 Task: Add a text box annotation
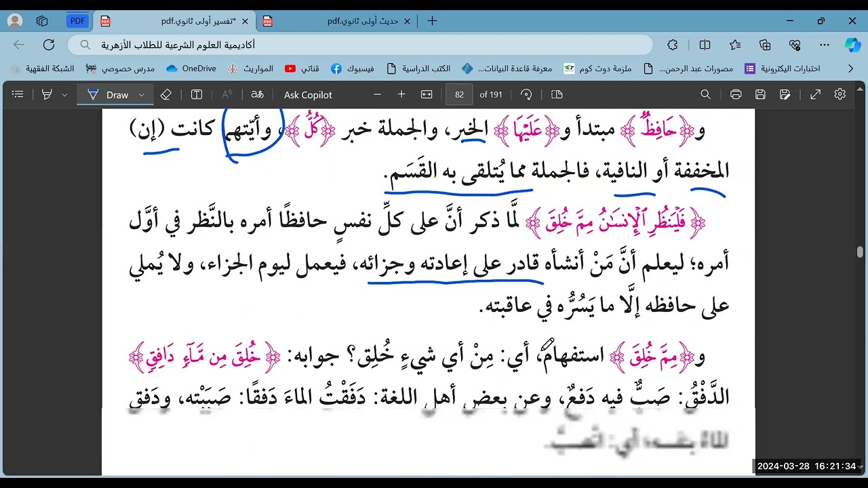coord(197,95)
